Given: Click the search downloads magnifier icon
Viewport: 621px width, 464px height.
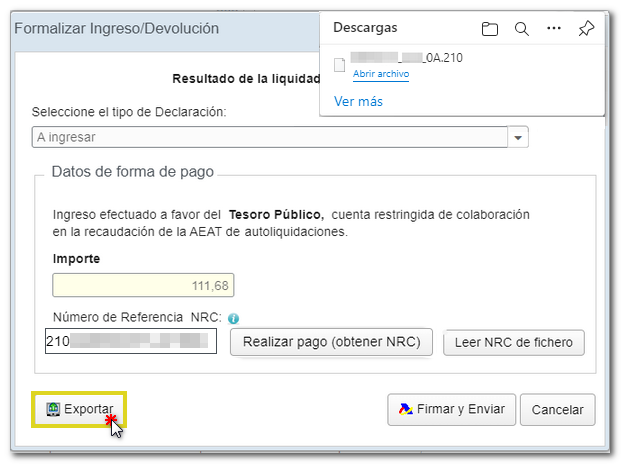Looking at the screenshot, I should 521,29.
